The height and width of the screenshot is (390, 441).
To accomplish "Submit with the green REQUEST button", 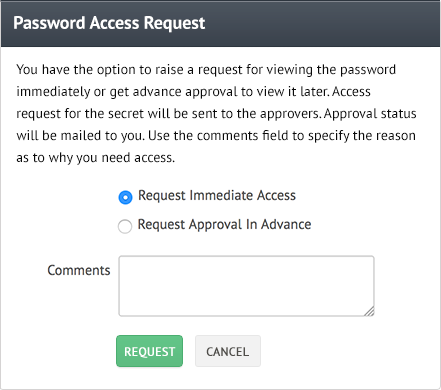I will coord(149,351).
